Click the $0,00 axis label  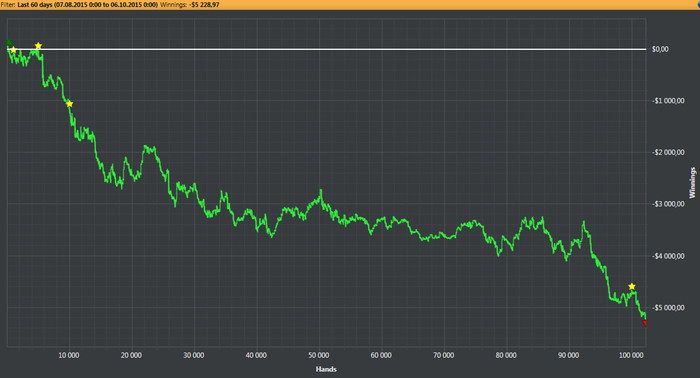point(660,49)
